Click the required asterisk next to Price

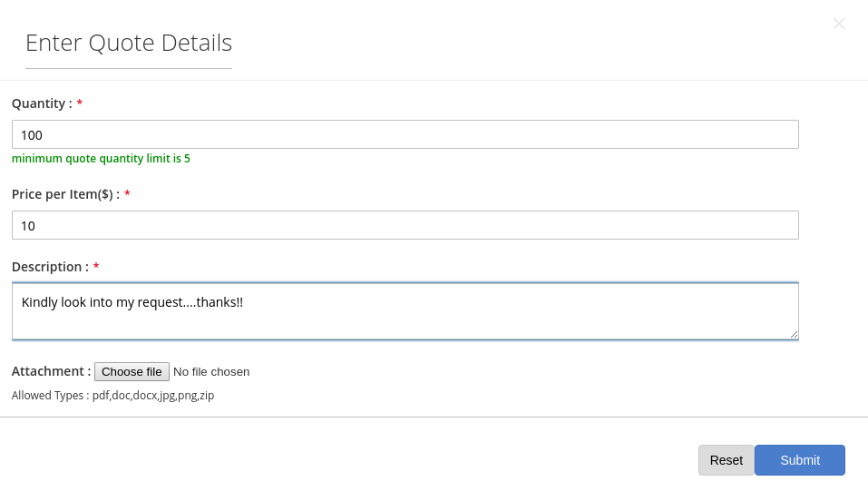(x=127, y=195)
